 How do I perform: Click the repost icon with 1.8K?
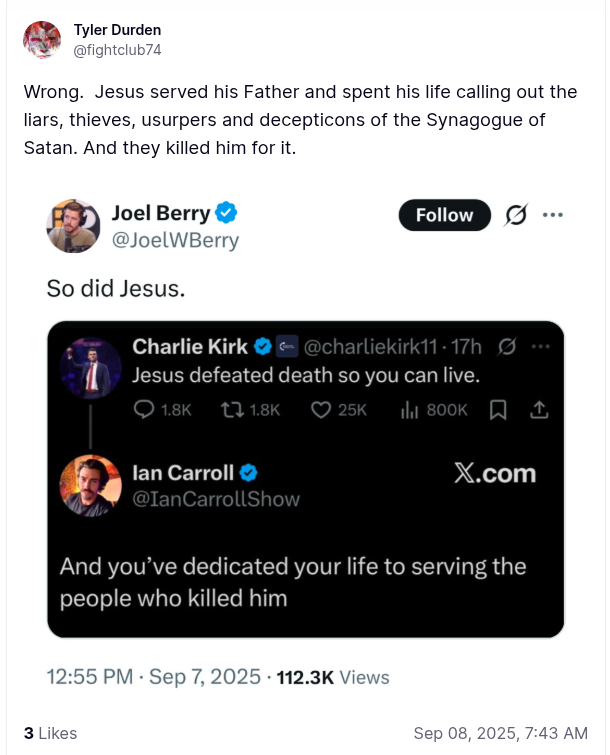(x=232, y=410)
